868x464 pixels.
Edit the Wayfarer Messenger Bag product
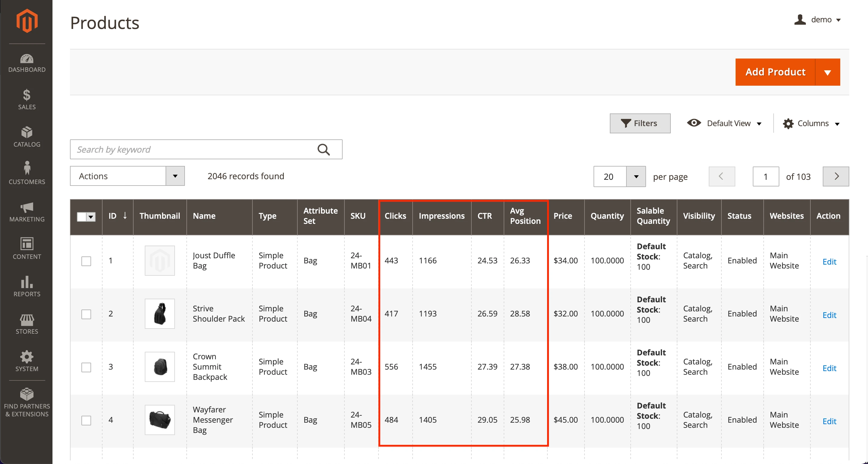tap(829, 421)
